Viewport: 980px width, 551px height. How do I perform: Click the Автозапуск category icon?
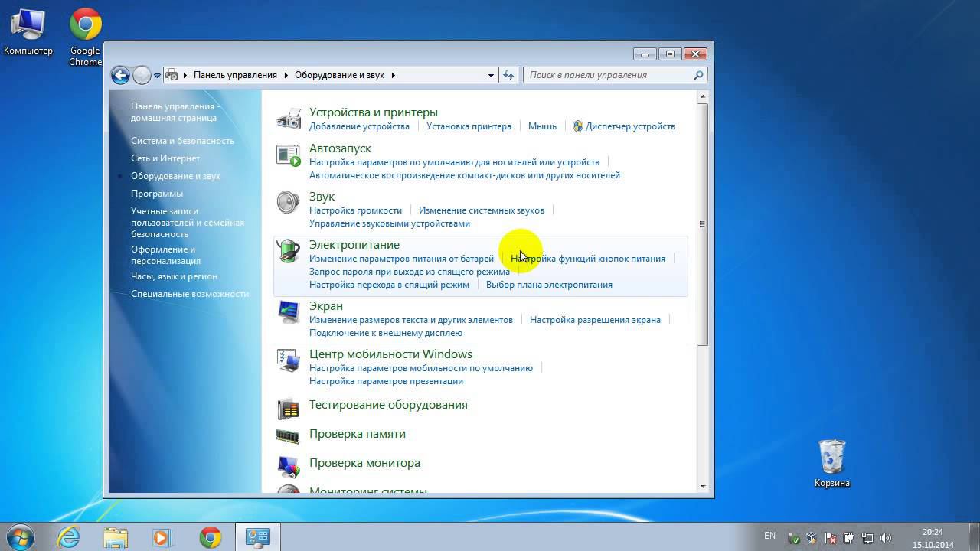[x=289, y=155]
